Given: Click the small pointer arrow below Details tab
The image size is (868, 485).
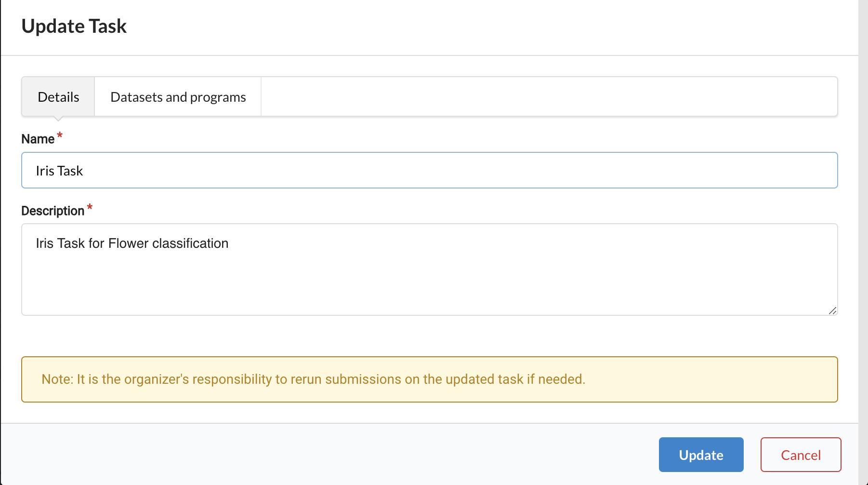Looking at the screenshot, I should (58, 118).
